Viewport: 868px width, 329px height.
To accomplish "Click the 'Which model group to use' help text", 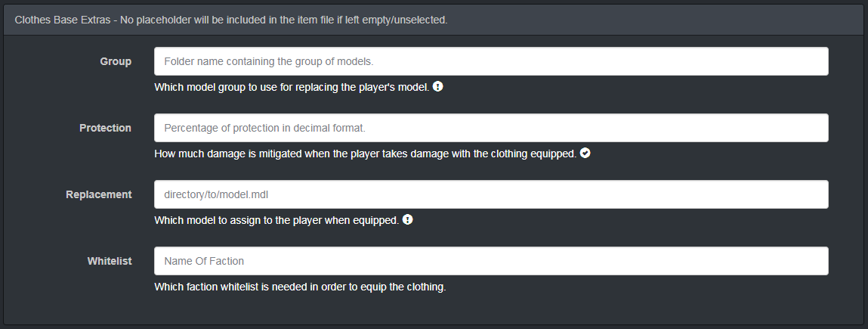I will click(x=292, y=88).
